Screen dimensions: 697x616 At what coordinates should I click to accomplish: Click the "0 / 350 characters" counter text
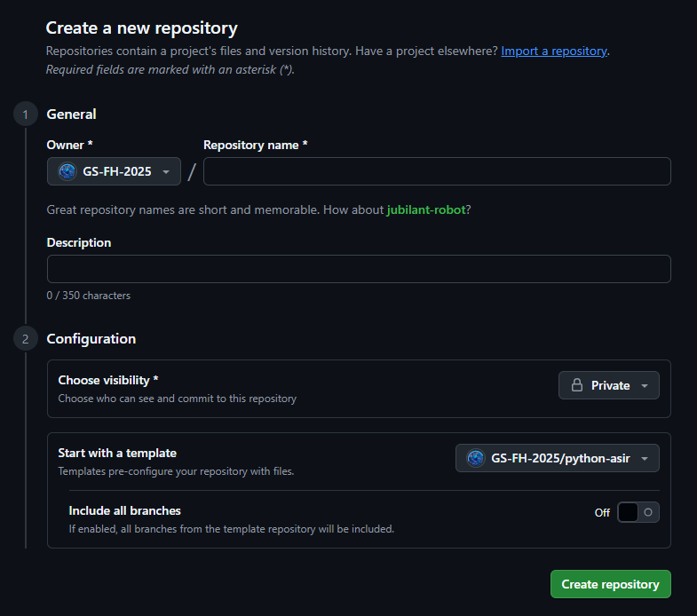coord(89,296)
